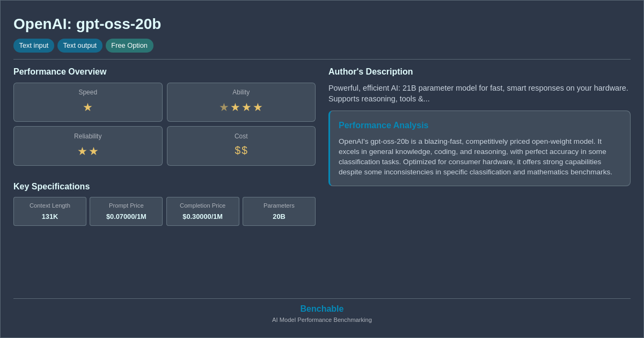The image size is (644, 338).
Task: Click the first Reliability star
Action: coord(82,151)
